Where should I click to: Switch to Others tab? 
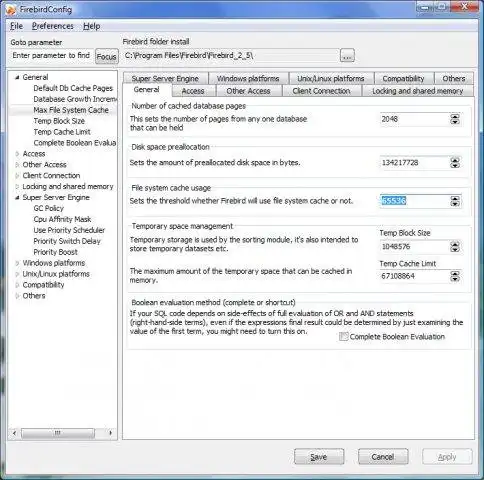pyautogui.click(x=454, y=79)
